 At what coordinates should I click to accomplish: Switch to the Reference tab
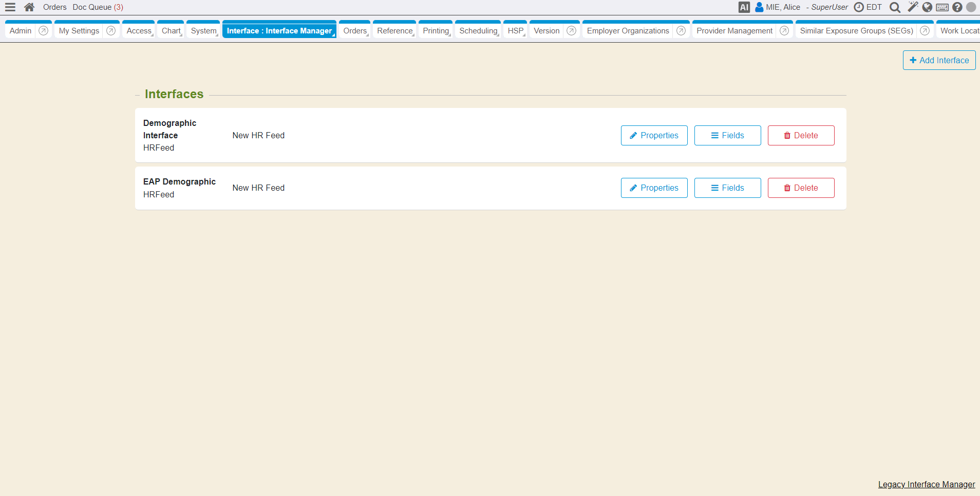pos(394,31)
